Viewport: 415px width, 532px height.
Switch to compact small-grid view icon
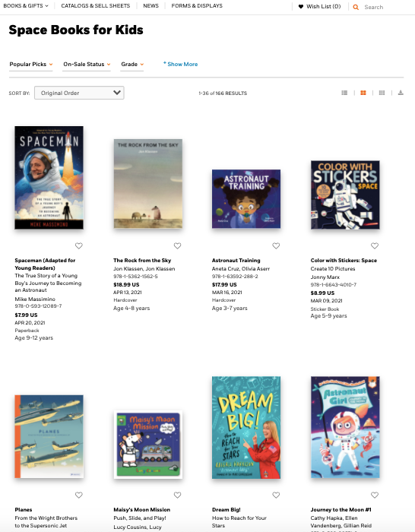click(x=382, y=93)
